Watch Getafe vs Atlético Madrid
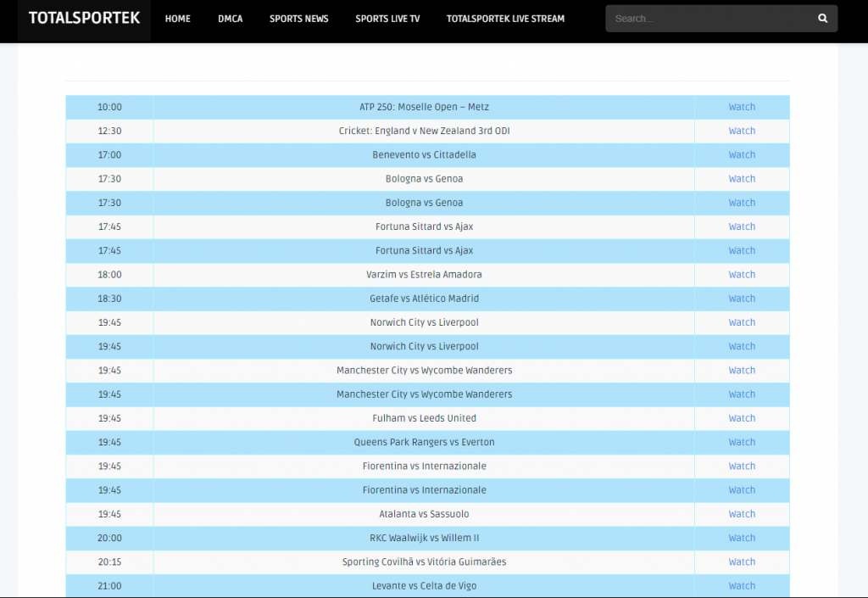The width and height of the screenshot is (868, 598). point(742,299)
